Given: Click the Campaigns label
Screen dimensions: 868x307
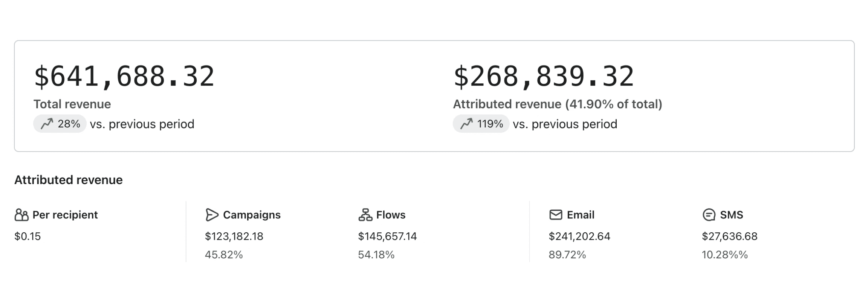Looking at the screenshot, I should pos(252,215).
